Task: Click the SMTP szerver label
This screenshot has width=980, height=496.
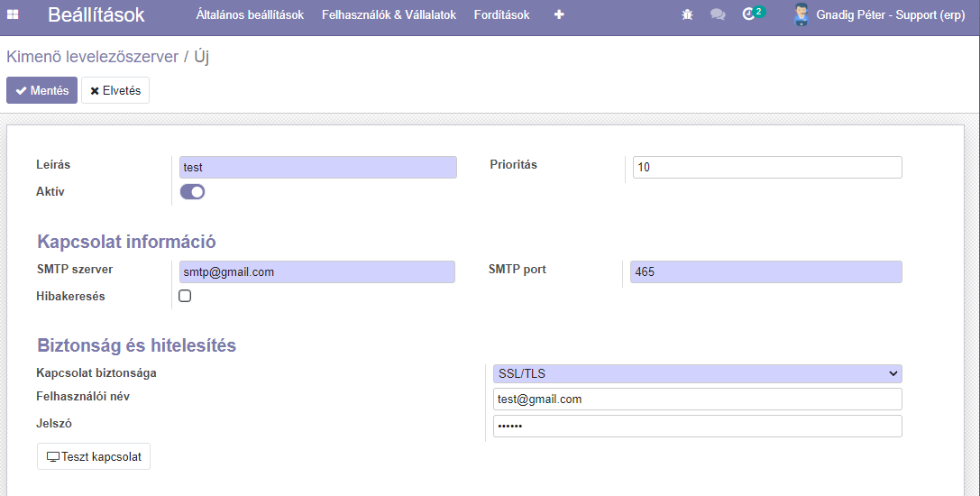Action: [x=75, y=270]
